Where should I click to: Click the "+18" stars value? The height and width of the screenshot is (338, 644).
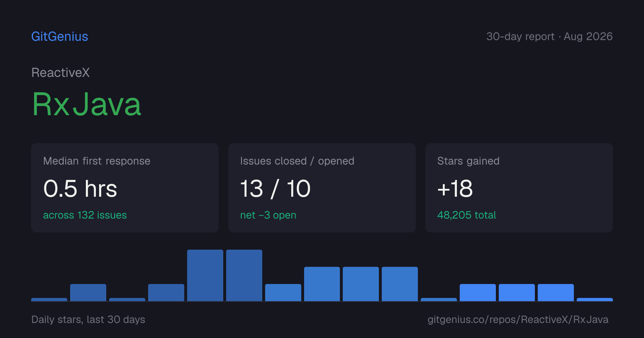click(x=455, y=188)
